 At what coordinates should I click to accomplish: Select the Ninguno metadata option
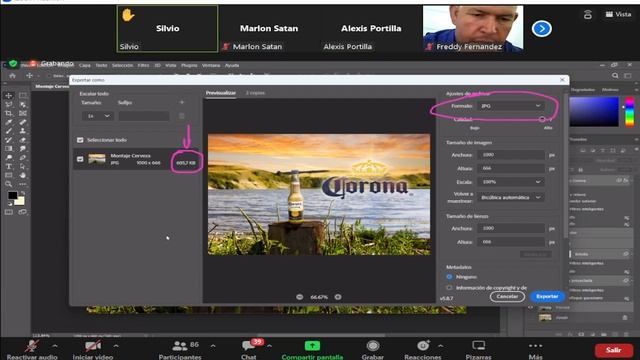449,277
